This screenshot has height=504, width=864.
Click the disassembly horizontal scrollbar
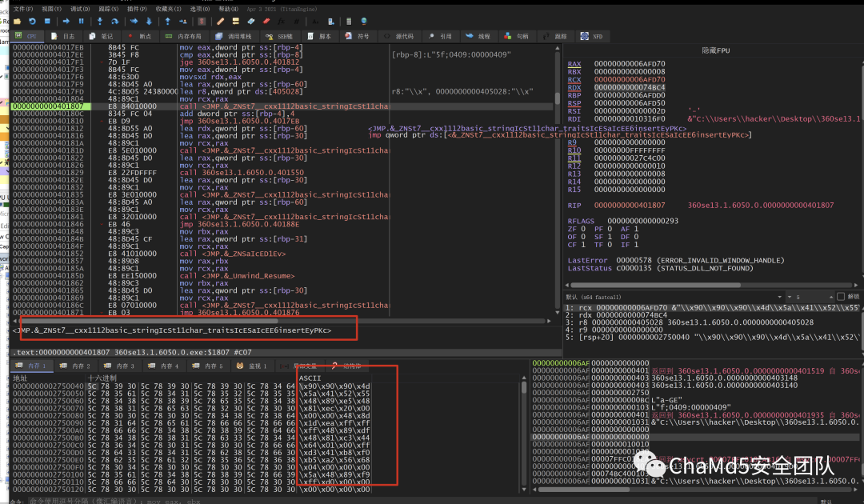pyautogui.click(x=281, y=321)
